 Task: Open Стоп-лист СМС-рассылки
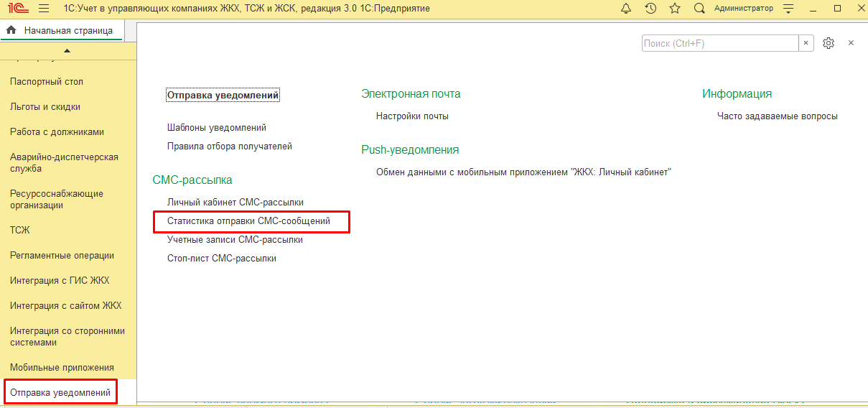222,259
